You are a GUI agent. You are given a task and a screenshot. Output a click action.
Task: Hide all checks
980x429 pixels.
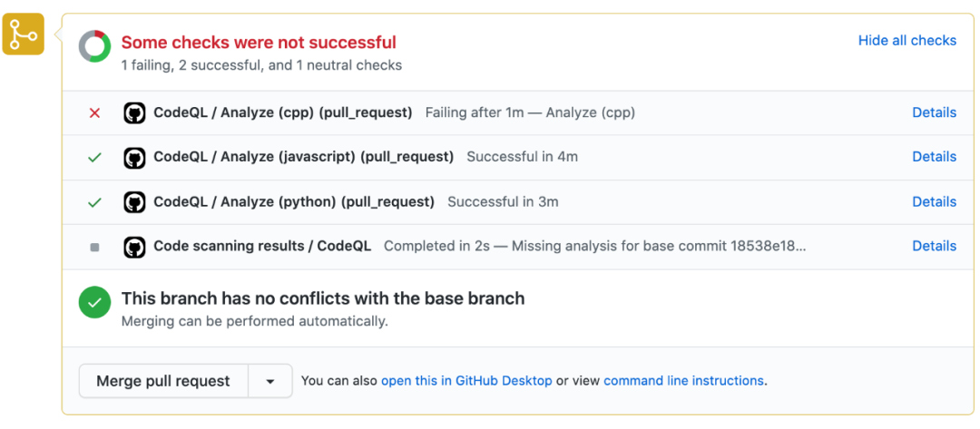coord(906,41)
